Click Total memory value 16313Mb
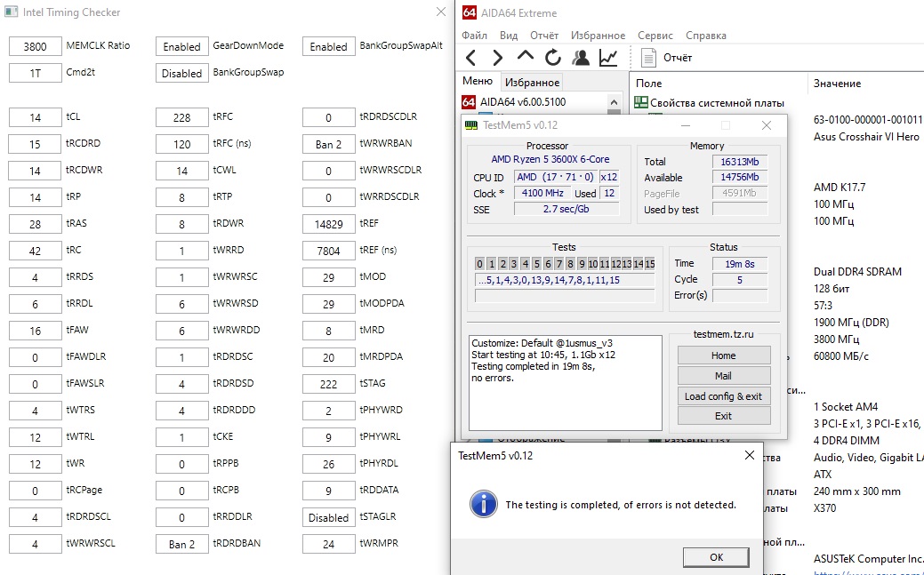Image resolution: width=924 pixels, height=575 pixels. point(740,162)
